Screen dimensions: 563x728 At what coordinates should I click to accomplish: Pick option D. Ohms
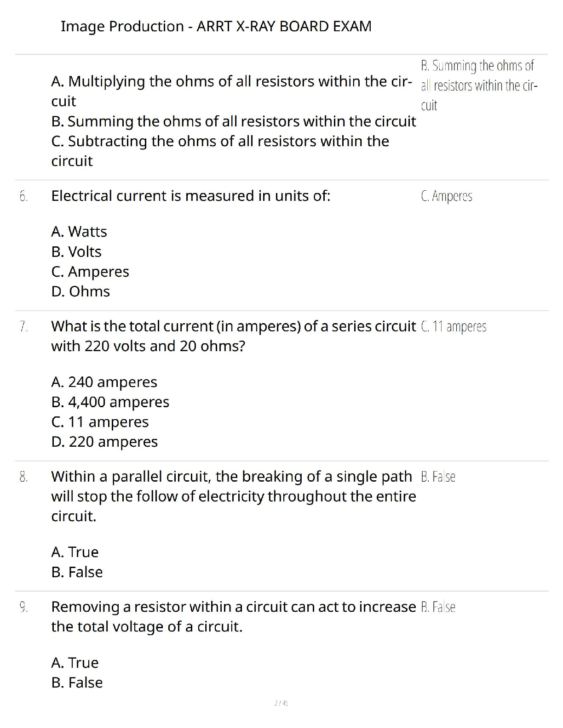click(x=80, y=291)
